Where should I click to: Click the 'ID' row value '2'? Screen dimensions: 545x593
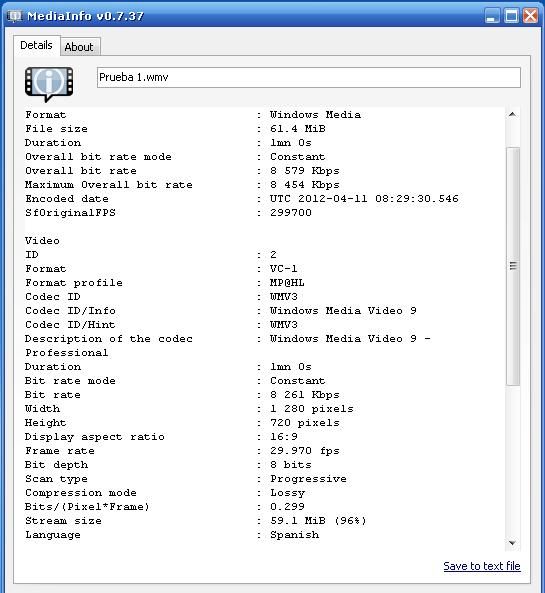click(x=273, y=255)
